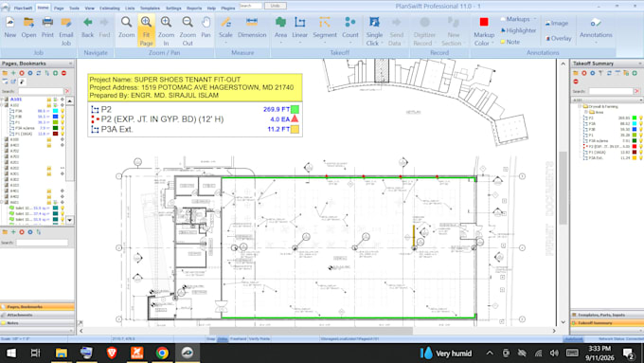Toggle lightbulb visibility for P3A in Takeoff Summary
This screenshot has width=644, height=363.
click(641, 123)
